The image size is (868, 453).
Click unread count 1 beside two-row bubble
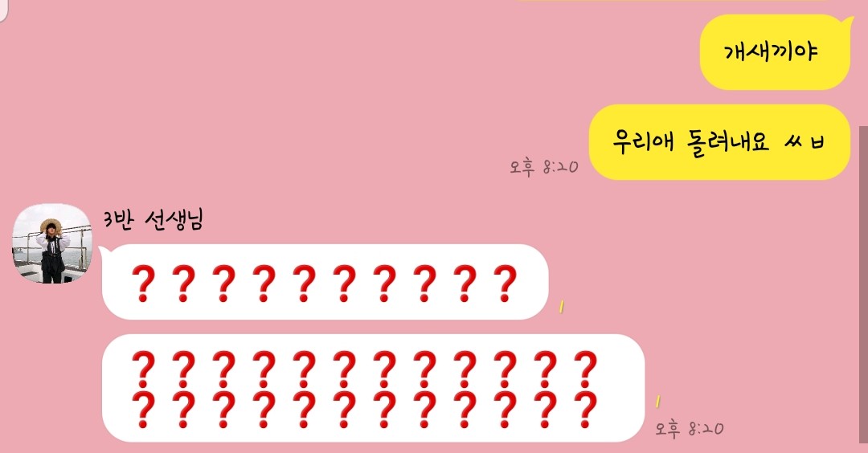[x=658, y=401]
